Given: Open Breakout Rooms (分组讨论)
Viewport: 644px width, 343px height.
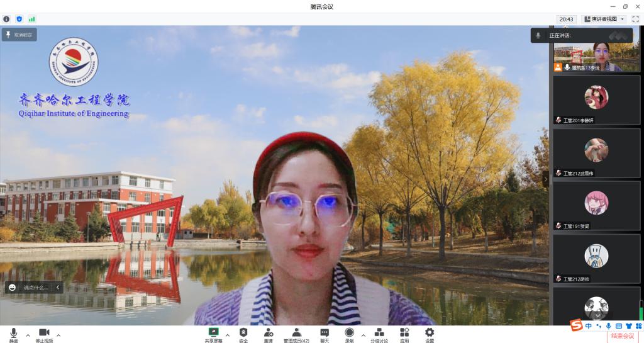Looking at the screenshot, I should 379,334.
